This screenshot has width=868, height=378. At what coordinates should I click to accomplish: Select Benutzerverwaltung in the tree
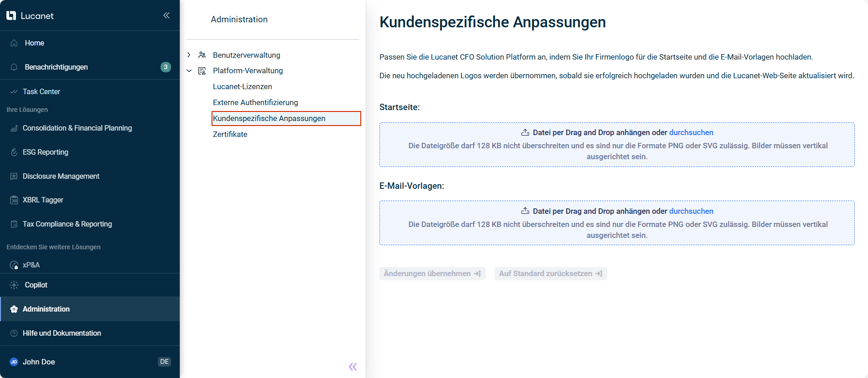pyautogui.click(x=247, y=55)
